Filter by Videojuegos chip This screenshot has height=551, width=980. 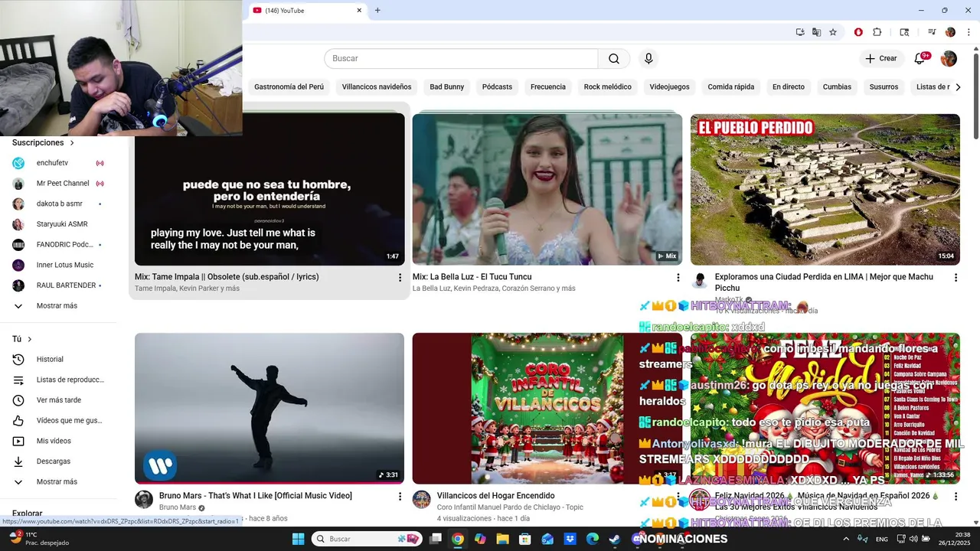670,87
